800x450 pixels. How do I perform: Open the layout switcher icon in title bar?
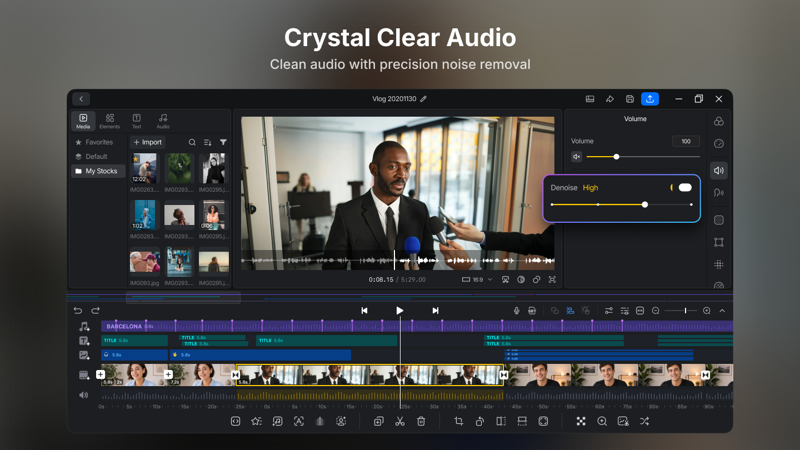(590, 99)
